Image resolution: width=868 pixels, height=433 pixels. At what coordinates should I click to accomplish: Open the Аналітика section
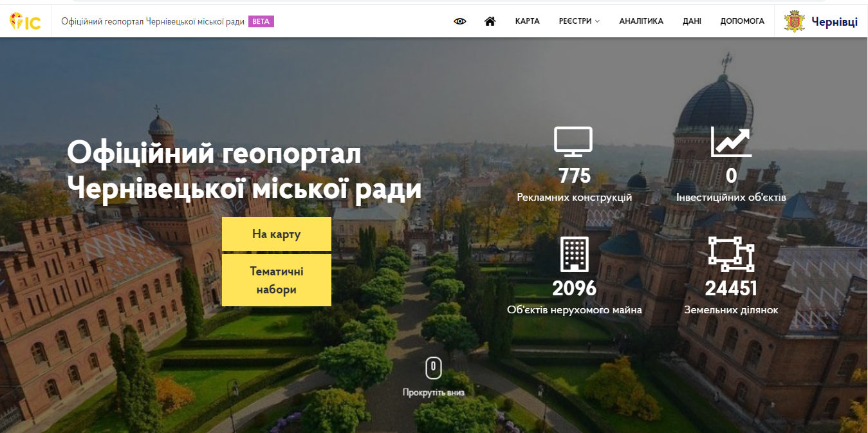641,21
